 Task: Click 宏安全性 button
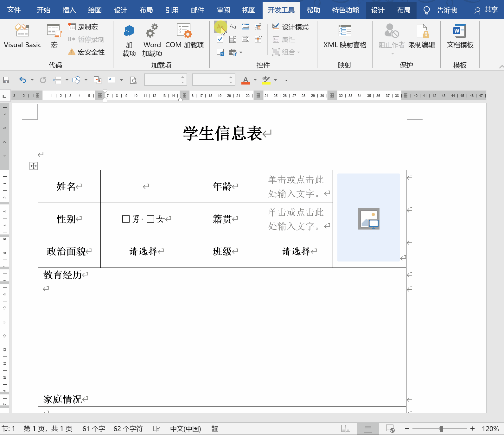click(86, 52)
